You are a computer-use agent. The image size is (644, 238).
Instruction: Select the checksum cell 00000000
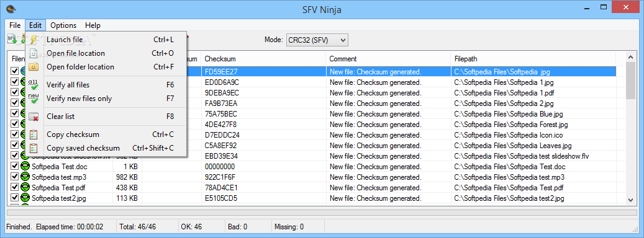point(220,167)
